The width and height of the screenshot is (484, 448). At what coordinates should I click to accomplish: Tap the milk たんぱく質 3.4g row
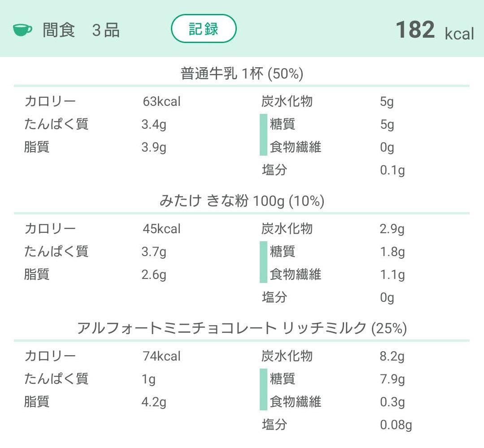point(95,124)
